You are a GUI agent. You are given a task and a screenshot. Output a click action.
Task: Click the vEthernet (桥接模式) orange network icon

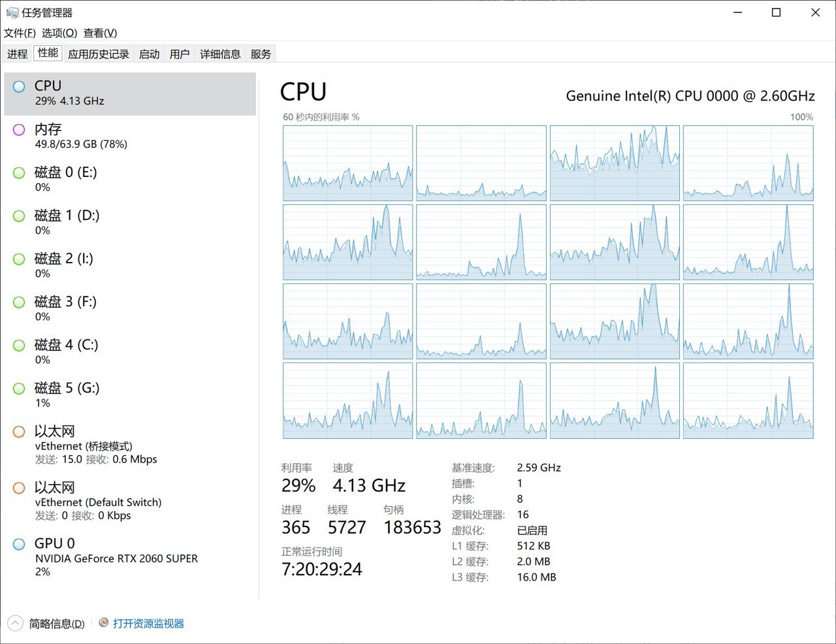[20, 431]
